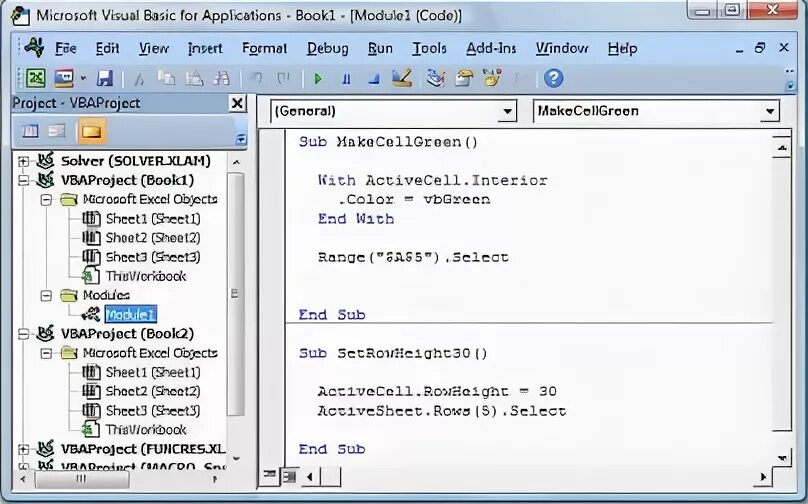Click View Code icon in Project panel
808x504 pixels.
pyautogui.click(x=30, y=131)
